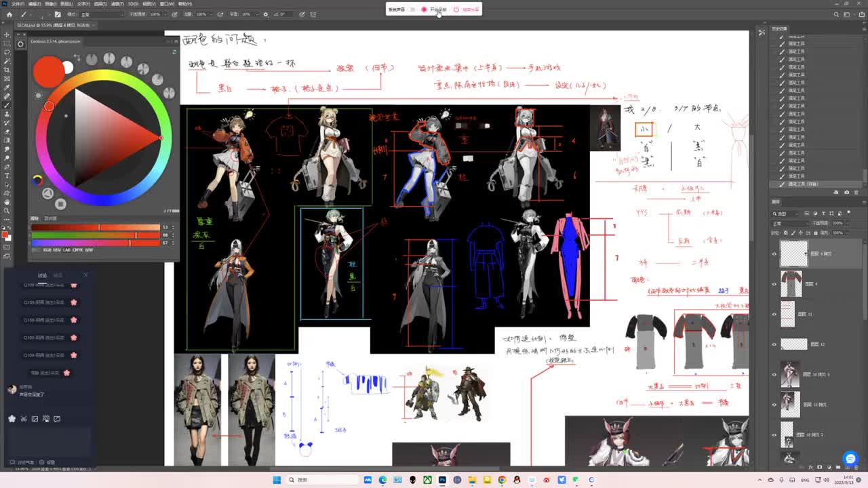Click the color-wheel mode icon in Coolorus
The width and height of the screenshot is (868, 488).
tap(37, 180)
